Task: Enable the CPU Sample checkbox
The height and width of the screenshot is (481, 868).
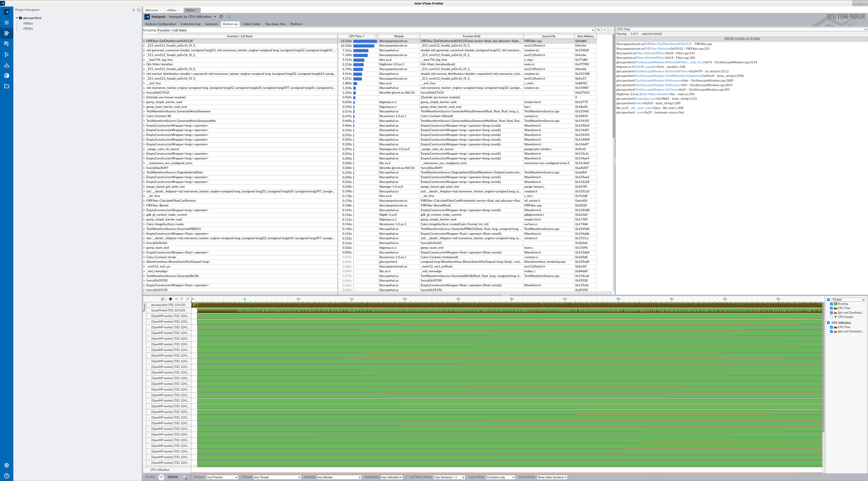Action: (x=831, y=317)
